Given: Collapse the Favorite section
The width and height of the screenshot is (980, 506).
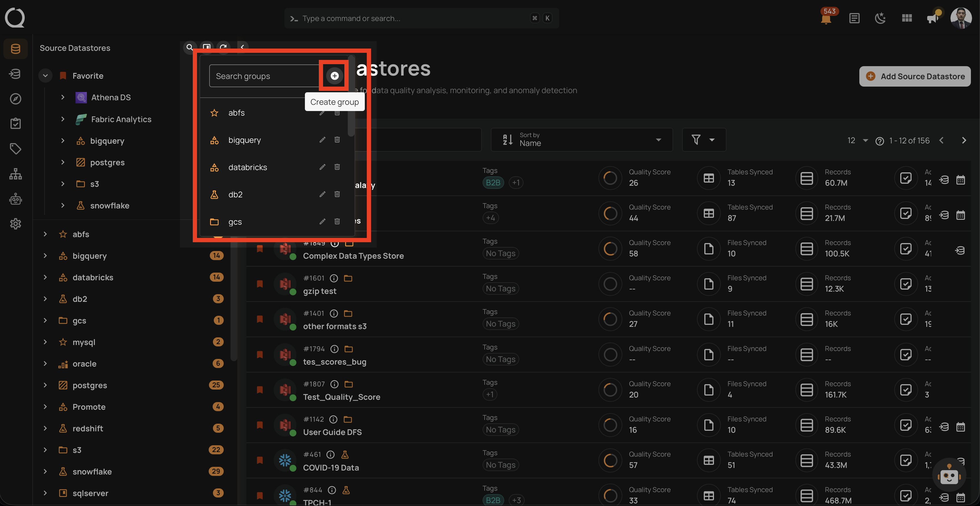Looking at the screenshot, I should 45,75.
